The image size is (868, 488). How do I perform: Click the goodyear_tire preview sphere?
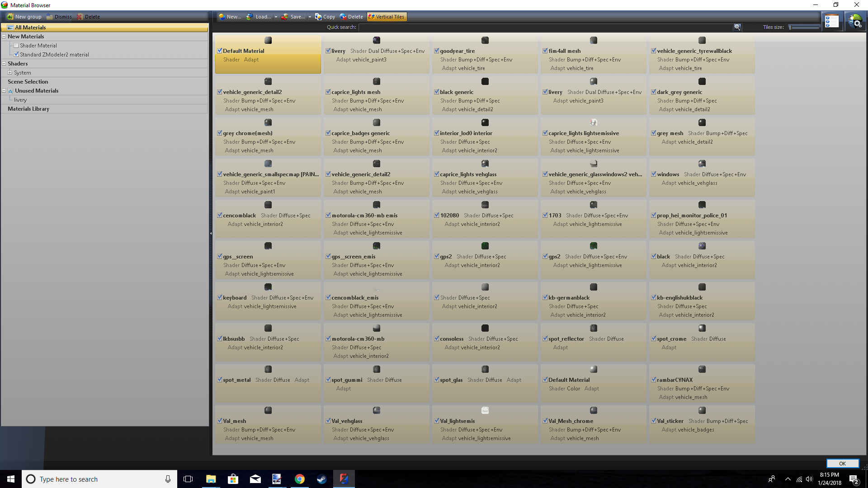(485, 41)
